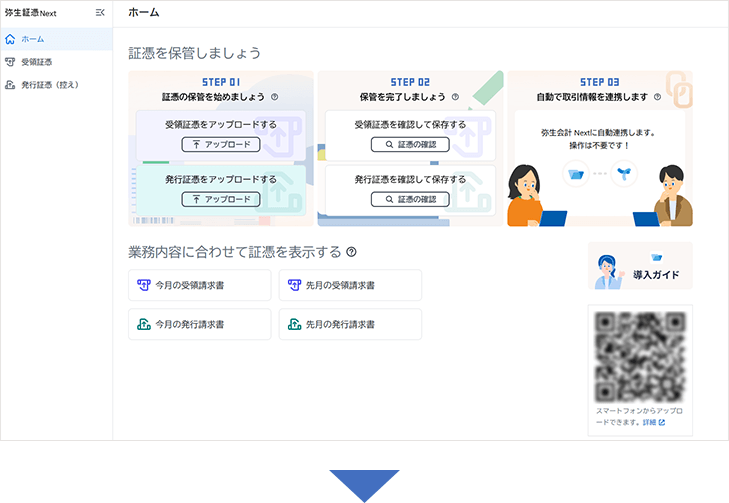Select ホーム in the sidebar menu
Screen dimensions: 729x503
tap(32, 39)
